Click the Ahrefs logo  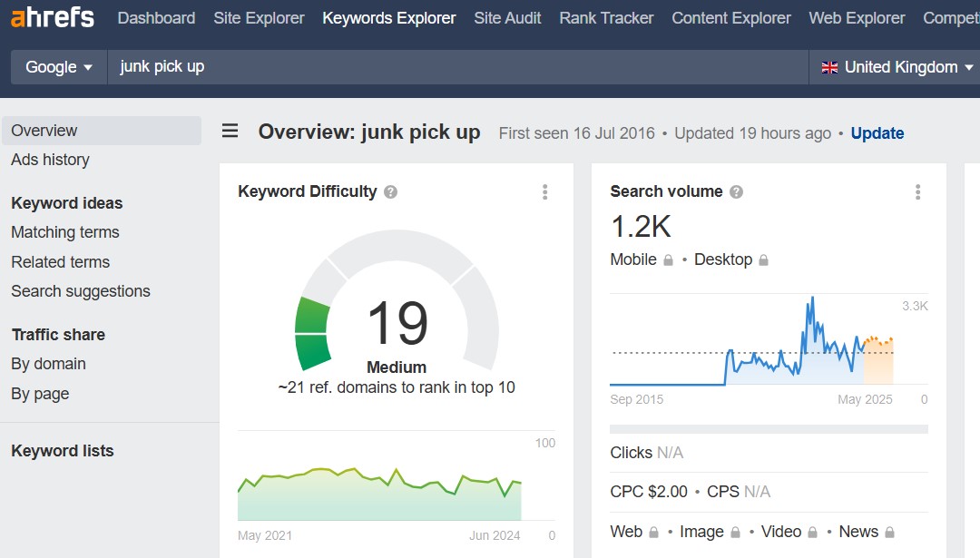[x=53, y=17]
